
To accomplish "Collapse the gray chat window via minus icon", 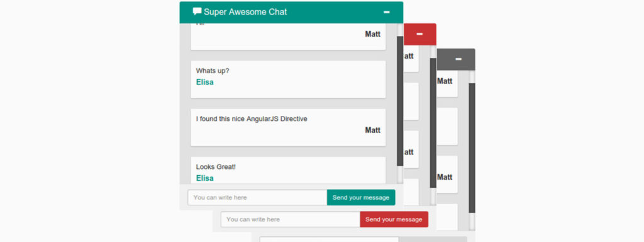I will tap(458, 59).
